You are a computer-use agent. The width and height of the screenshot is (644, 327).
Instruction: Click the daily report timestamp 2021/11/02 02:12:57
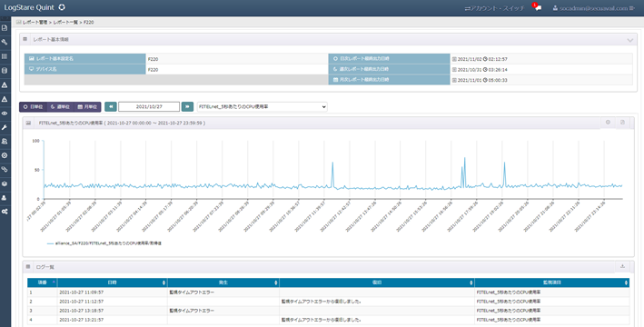tap(480, 59)
